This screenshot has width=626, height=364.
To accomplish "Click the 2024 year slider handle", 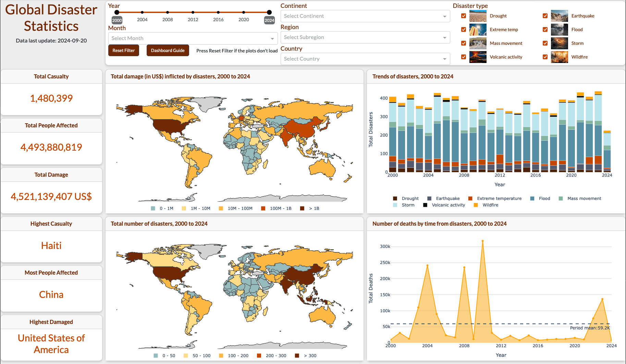I will coord(269,12).
